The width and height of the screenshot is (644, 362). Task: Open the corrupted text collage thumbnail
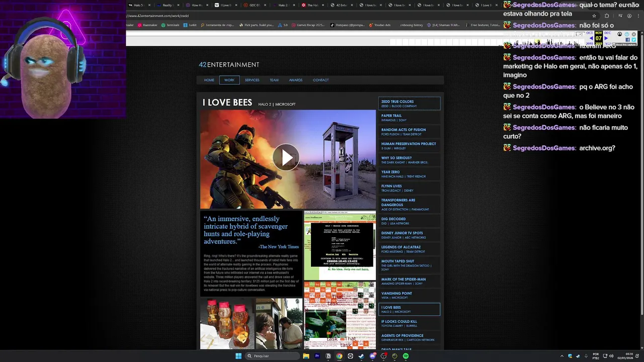(x=340, y=315)
